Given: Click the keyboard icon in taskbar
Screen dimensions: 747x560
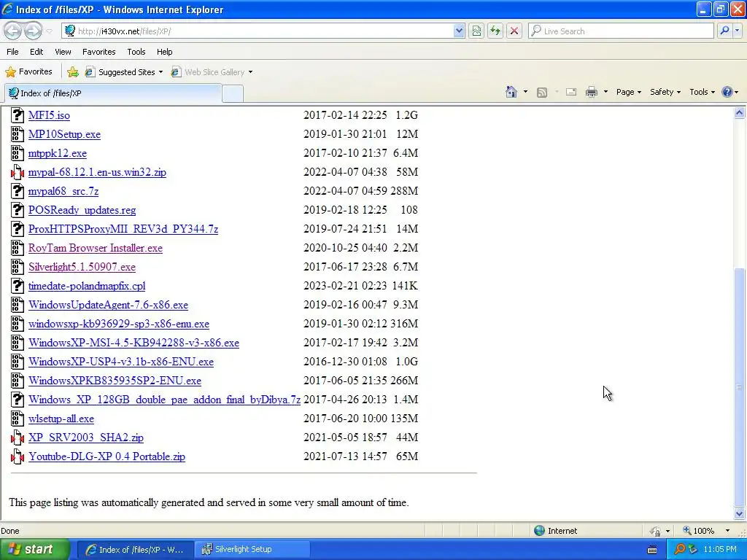Looking at the screenshot, I should pos(652,550).
